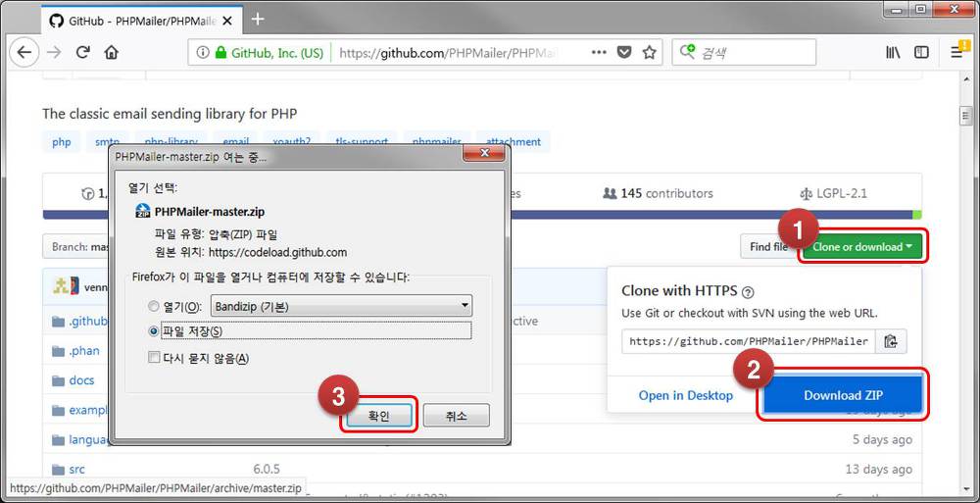Click the attachment topic tag

[514, 142]
